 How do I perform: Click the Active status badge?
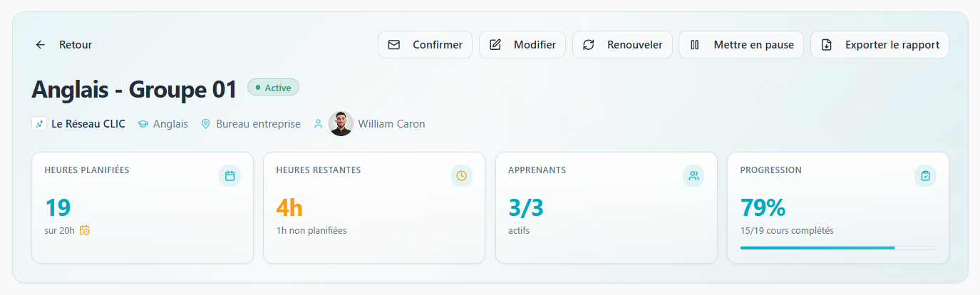pos(273,88)
